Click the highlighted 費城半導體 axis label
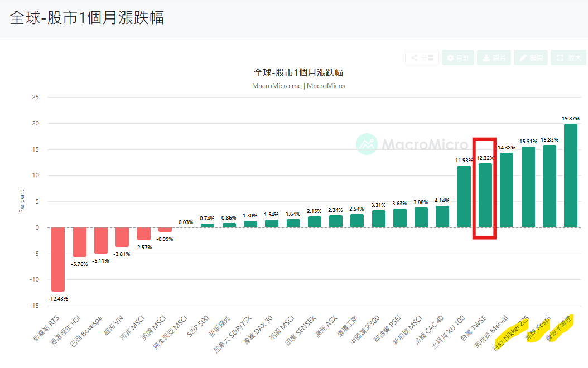The height and width of the screenshot is (368, 588). (x=559, y=328)
